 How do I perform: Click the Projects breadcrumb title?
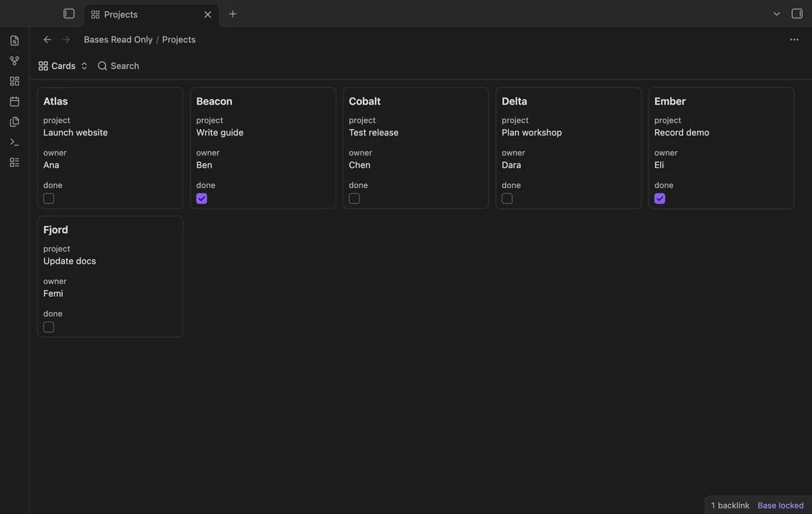(179, 39)
